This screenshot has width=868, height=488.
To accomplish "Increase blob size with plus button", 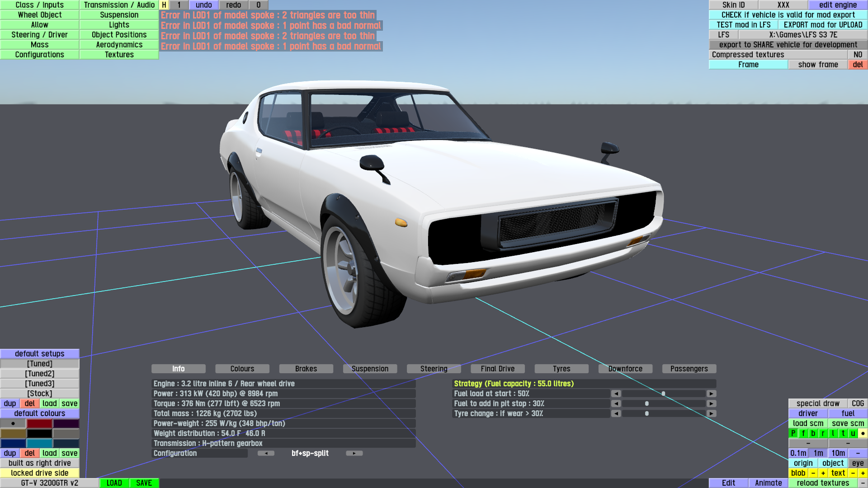I will click(823, 473).
